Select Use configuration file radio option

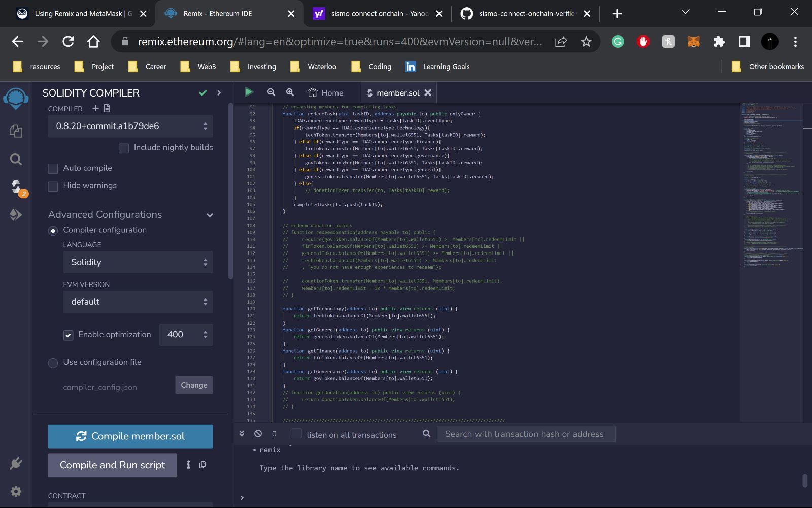53,363
